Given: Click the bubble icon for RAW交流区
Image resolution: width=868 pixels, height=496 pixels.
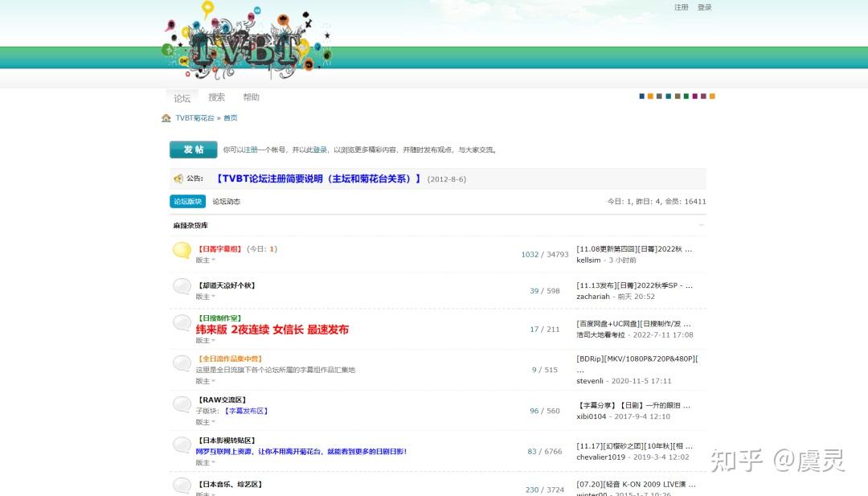Looking at the screenshot, I should tap(182, 404).
